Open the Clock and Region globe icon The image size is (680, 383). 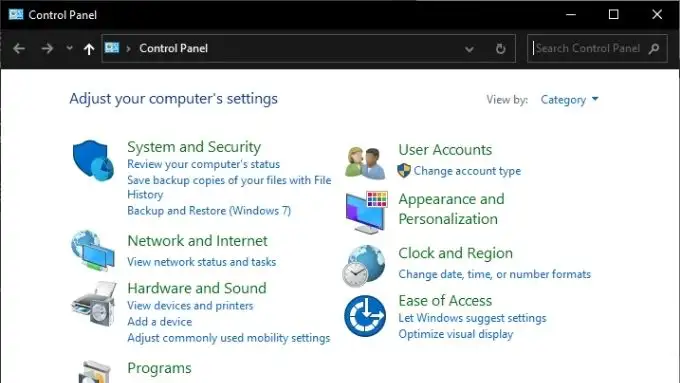pyautogui.click(x=363, y=265)
